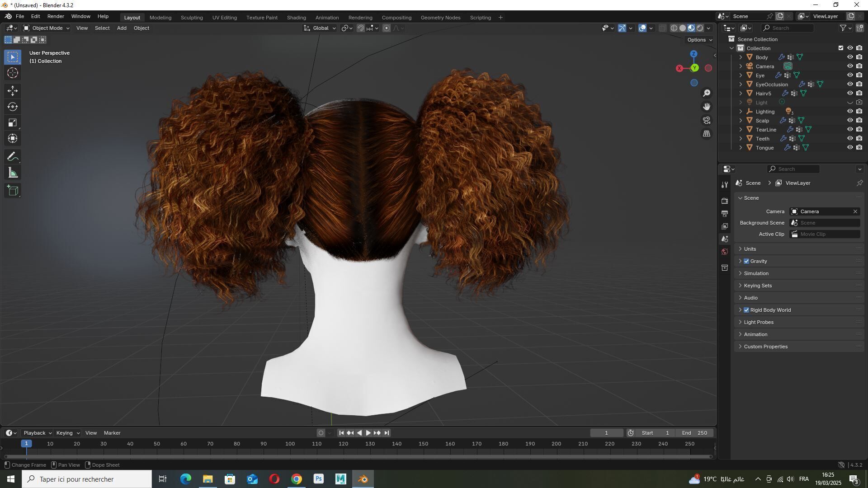
Task: Toggle proportional editing in the header
Action: click(x=387, y=28)
